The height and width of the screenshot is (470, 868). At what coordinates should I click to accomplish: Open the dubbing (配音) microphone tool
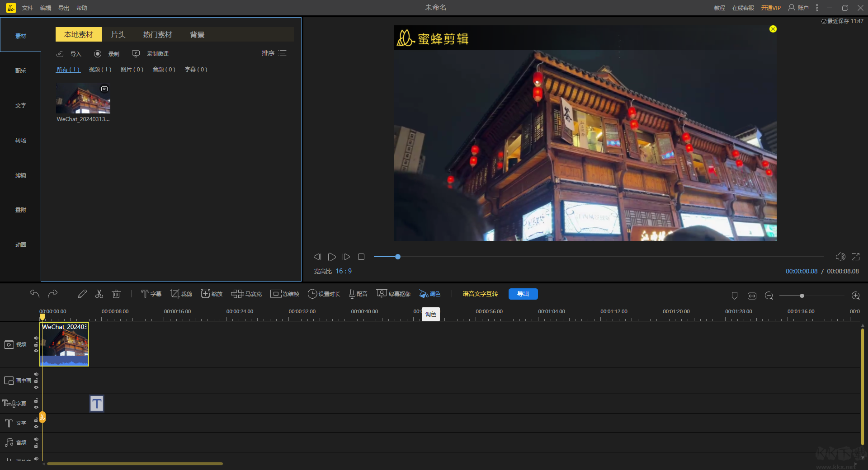tap(358, 294)
